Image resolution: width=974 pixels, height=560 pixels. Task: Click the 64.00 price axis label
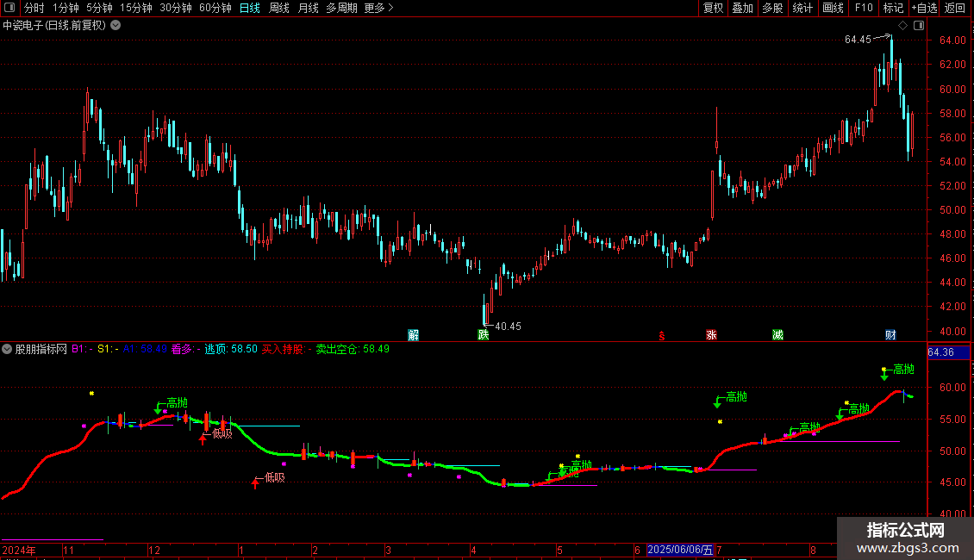pyautogui.click(x=952, y=40)
